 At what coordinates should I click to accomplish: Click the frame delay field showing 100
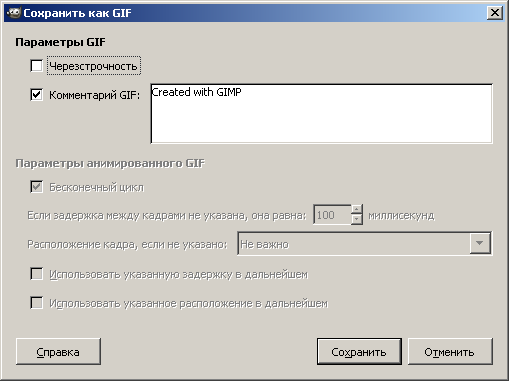[x=332, y=215]
